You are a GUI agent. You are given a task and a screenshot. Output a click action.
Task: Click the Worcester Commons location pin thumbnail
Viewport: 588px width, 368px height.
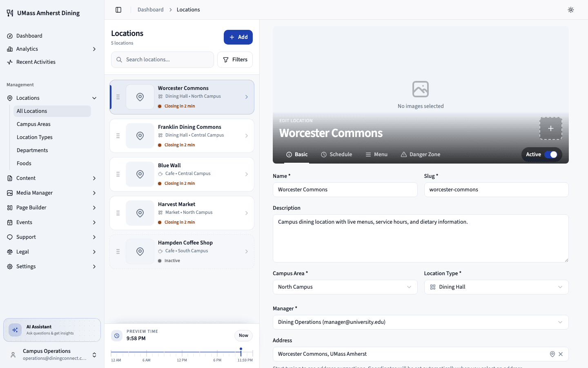(140, 97)
